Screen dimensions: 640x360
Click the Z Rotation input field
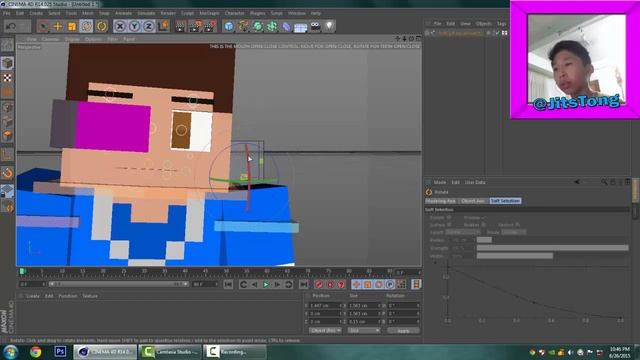pos(403,321)
